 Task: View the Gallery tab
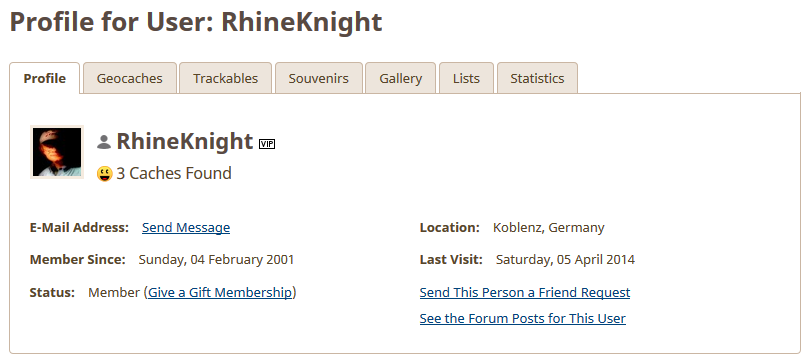(x=400, y=78)
